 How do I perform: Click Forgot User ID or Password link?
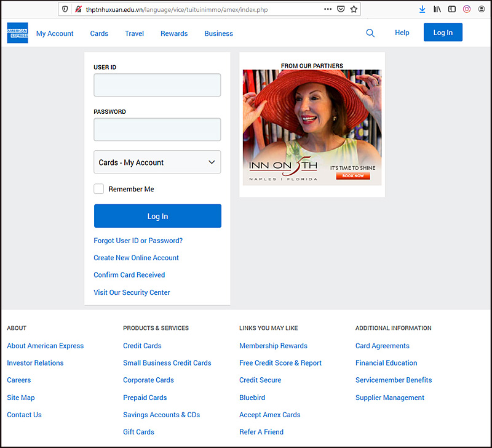coord(138,241)
